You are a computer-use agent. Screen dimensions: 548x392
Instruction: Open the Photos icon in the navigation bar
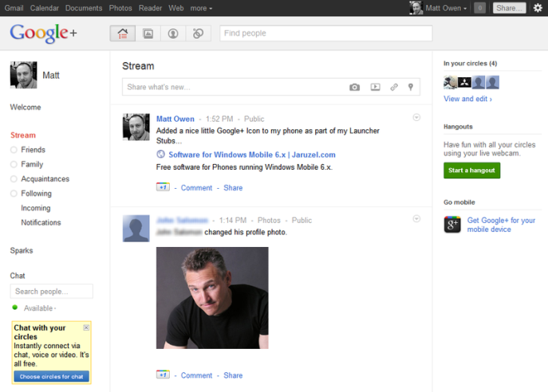pyautogui.click(x=148, y=33)
